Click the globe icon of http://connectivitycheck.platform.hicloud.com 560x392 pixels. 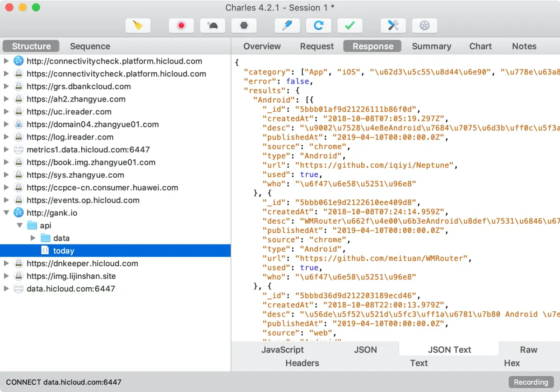click(x=19, y=61)
